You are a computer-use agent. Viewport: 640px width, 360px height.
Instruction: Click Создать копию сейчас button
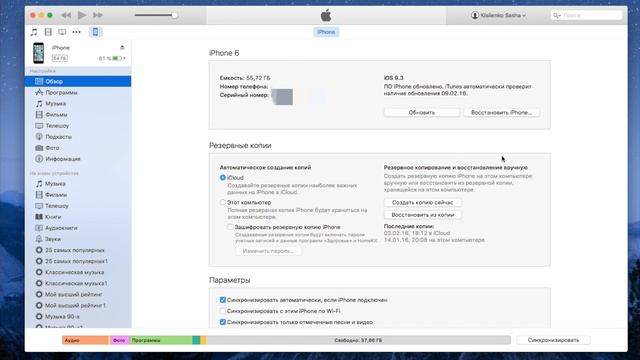point(422,202)
